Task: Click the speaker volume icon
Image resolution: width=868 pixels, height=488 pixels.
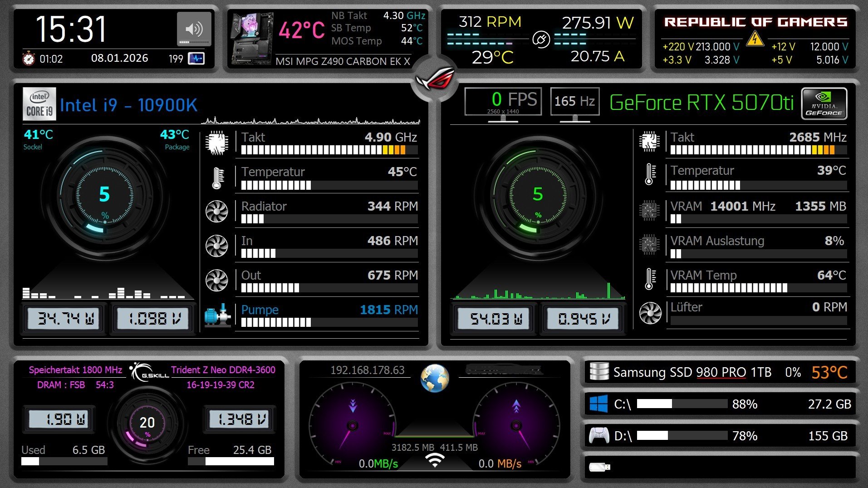Action: tap(194, 29)
